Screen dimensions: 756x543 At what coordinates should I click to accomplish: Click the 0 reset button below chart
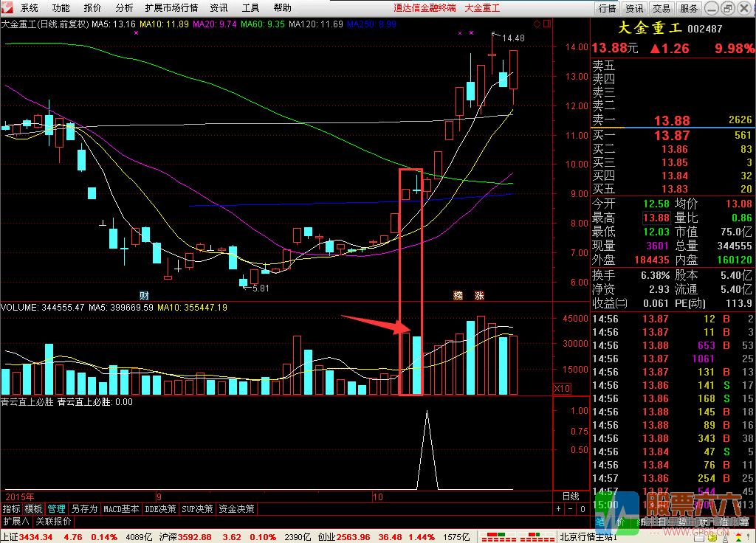pos(583,509)
